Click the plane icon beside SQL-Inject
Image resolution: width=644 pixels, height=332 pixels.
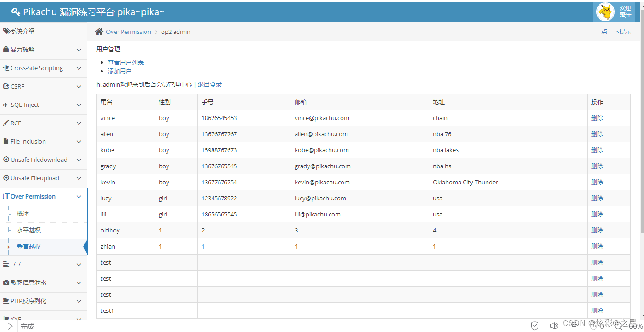pyautogui.click(x=6, y=105)
